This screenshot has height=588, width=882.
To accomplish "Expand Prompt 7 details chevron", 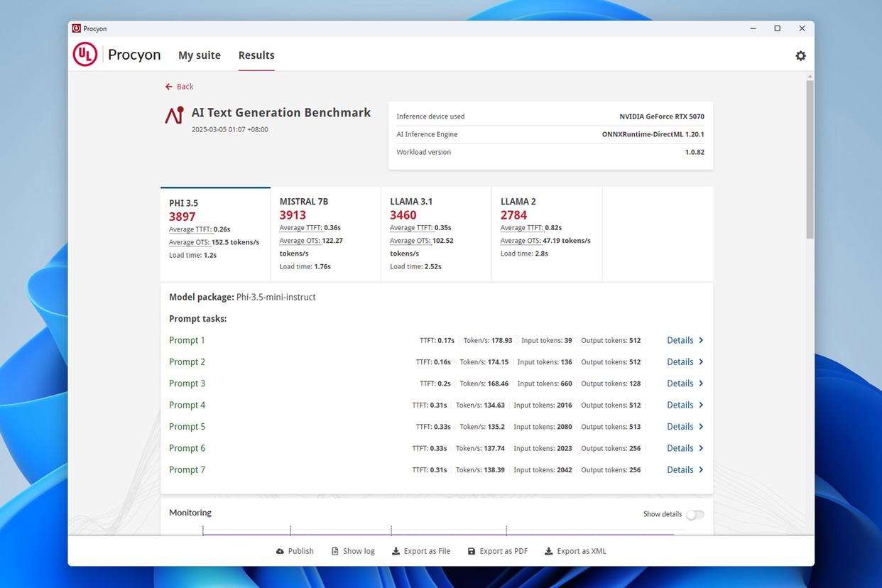I will [701, 469].
